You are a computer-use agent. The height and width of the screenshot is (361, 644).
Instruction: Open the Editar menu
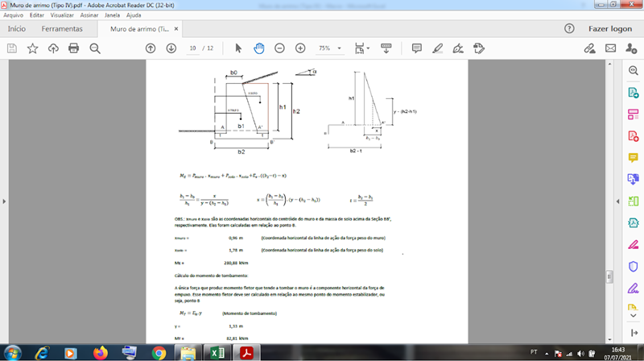[36, 15]
